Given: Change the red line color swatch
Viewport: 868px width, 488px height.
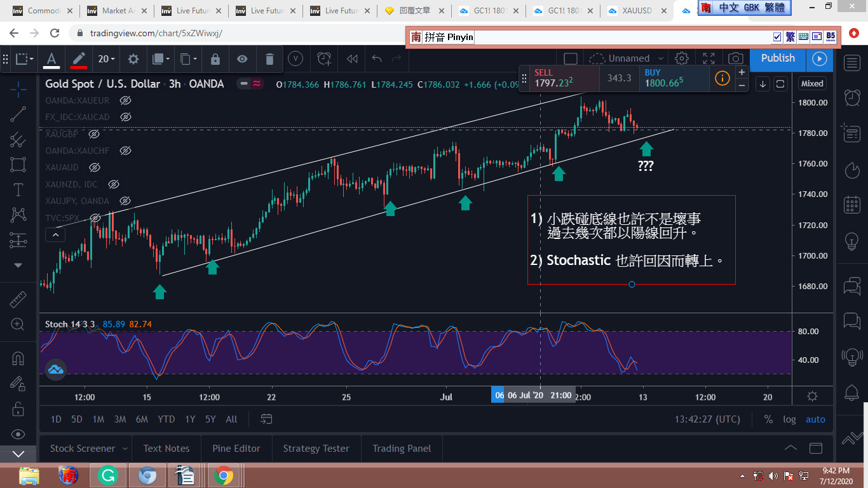Looking at the screenshot, I should pyautogui.click(x=79, y=59).
